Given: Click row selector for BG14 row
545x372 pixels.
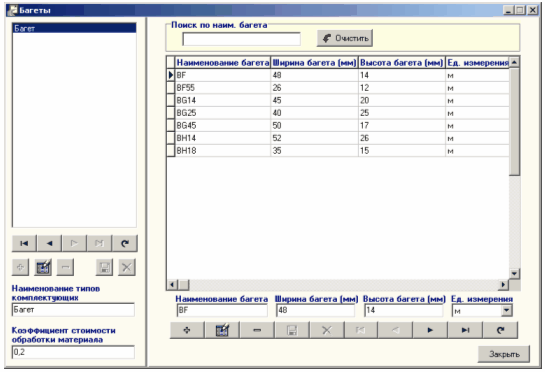Looking at the screenshot, I should tap(171, 100).
